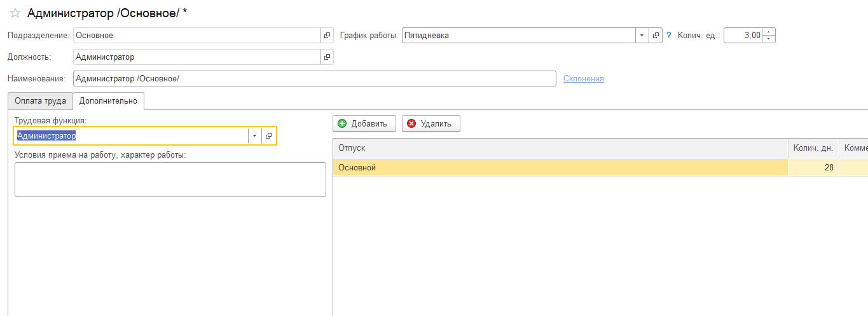Expand the Трудовая функция dropdown arrow
The width and height of the screenshot is (868, 316).
[255, 136]
